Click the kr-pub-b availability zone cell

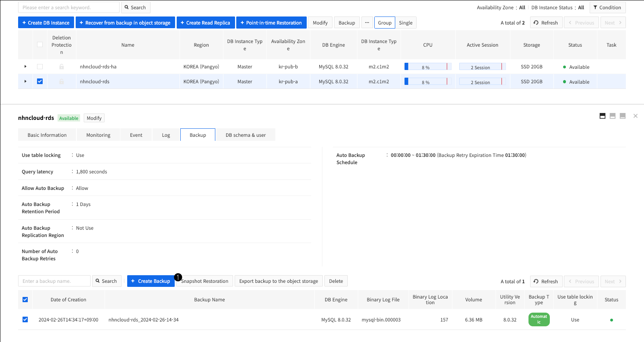[x=288, y=67]
